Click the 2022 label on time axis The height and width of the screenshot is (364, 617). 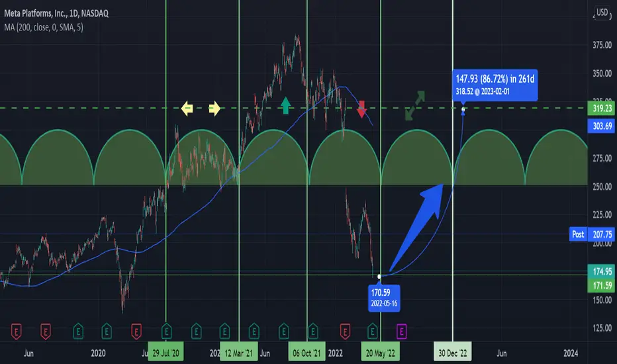point(335,353)
